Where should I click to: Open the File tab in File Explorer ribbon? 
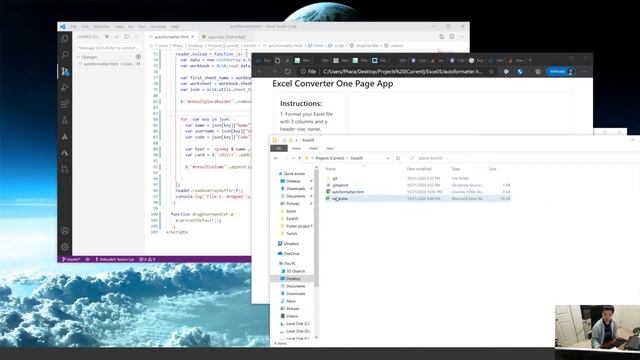279,148
